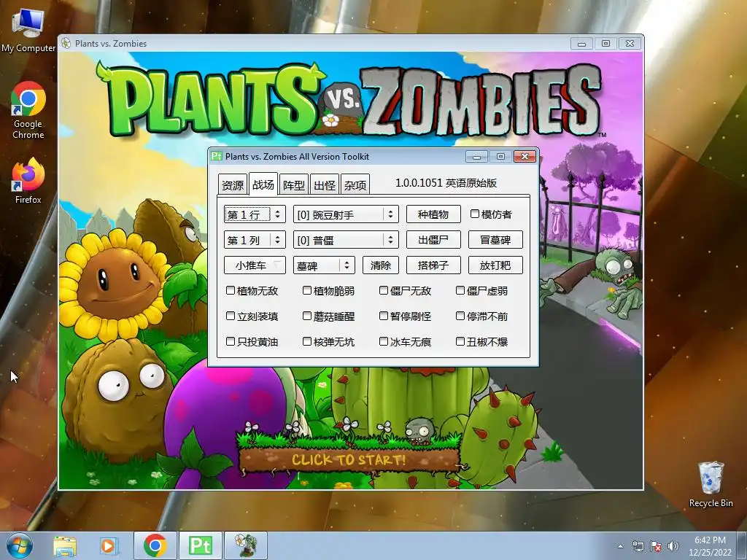Show hidden tray icons arrow

pos(620,546)
